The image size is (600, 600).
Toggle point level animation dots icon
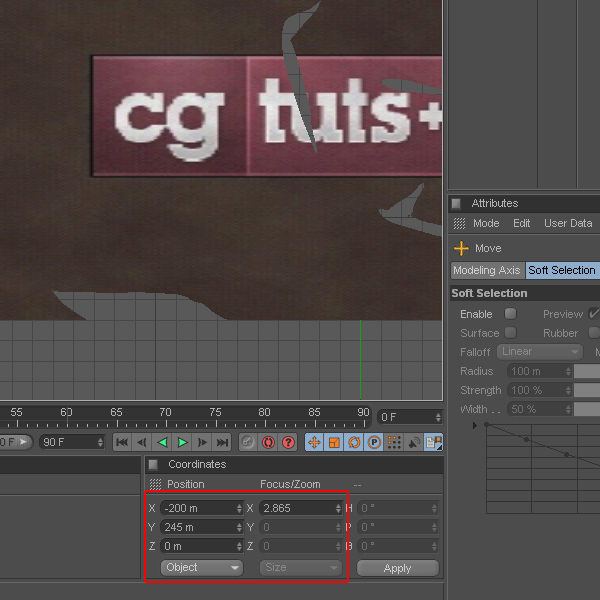[394, 443]
